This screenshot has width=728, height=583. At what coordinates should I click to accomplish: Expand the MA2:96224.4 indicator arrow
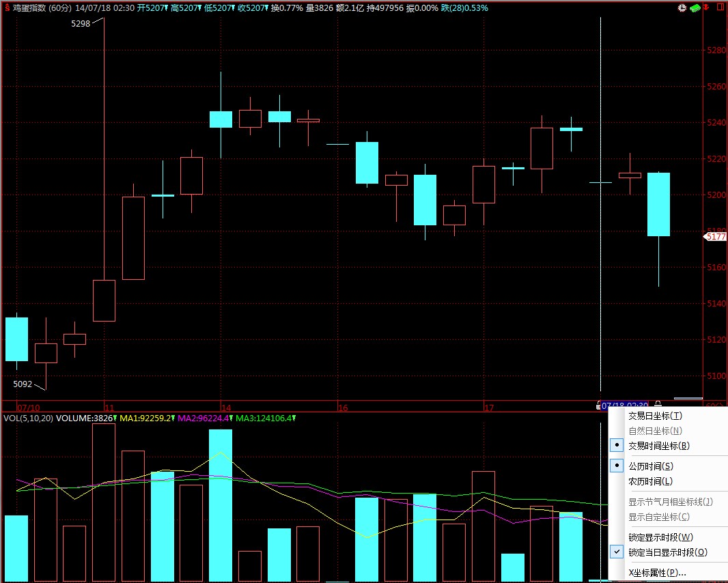point(230,418)
